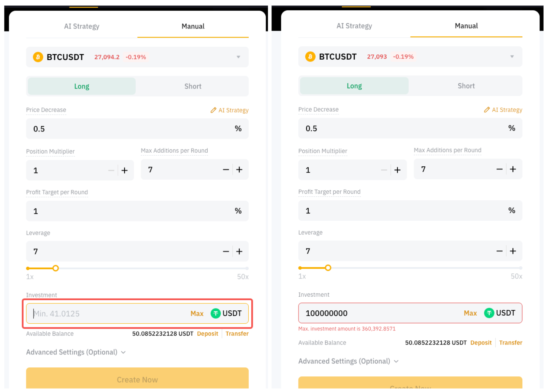Increase Leverage using plus in left panel
Screen dimensions: 549x392
239,251
